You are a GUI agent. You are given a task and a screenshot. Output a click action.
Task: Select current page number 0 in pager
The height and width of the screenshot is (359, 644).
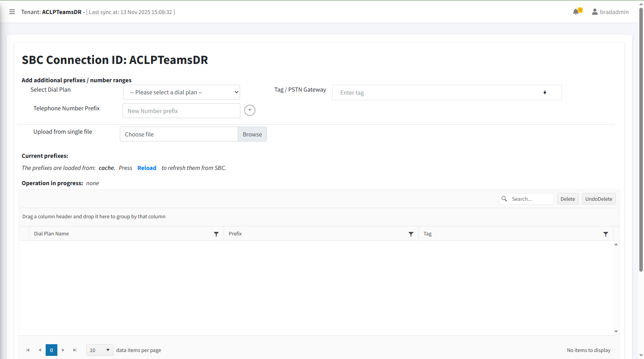coord(52,350)
